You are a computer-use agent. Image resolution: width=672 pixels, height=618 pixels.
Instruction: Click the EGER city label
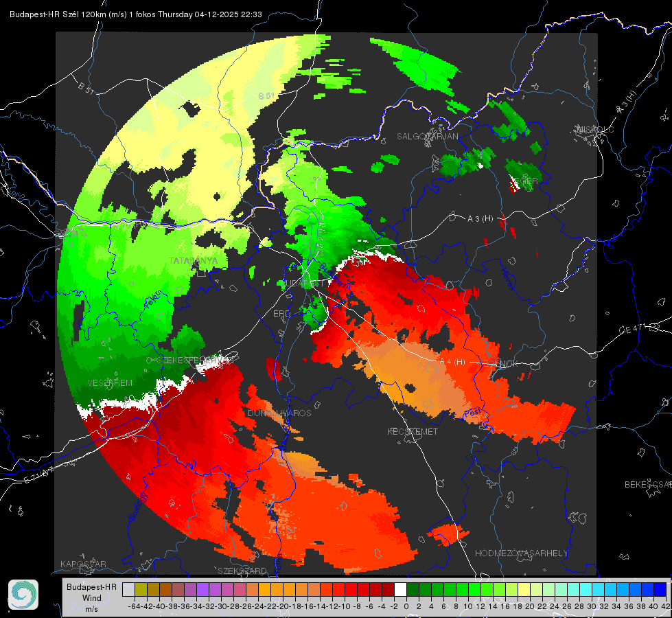(526, 181)
